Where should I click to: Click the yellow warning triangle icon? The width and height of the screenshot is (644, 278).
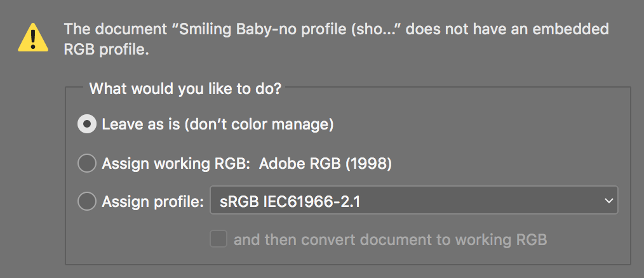point(32,38)
